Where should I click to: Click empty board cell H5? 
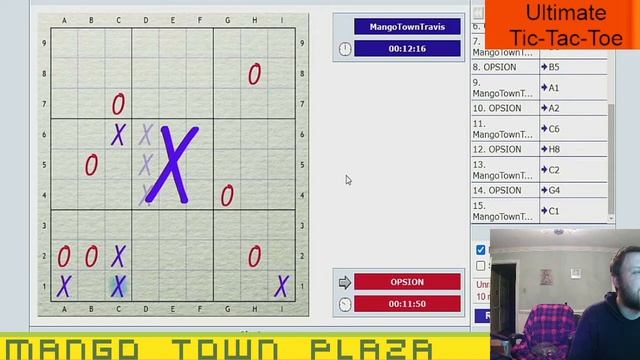click(x=255, y=165)
